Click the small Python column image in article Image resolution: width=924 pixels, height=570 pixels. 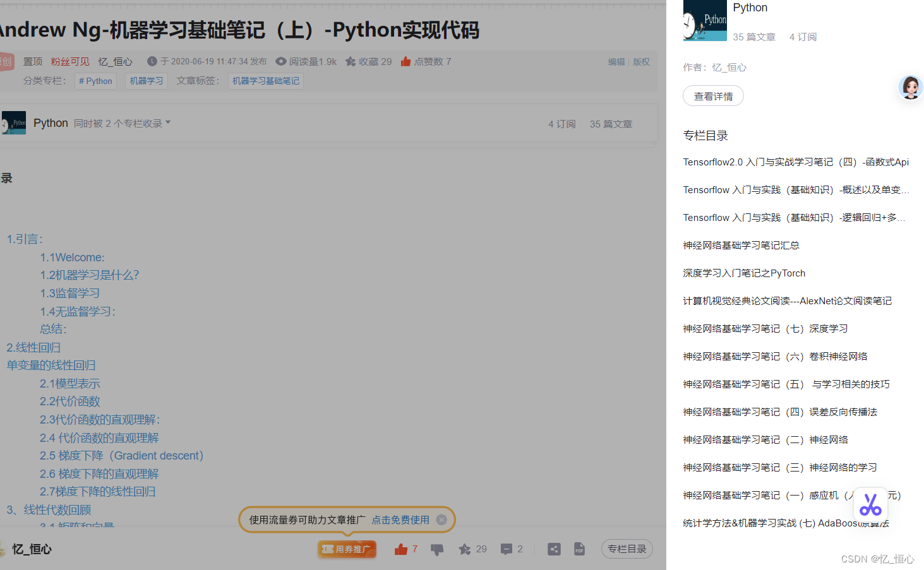tap(14, 123)
